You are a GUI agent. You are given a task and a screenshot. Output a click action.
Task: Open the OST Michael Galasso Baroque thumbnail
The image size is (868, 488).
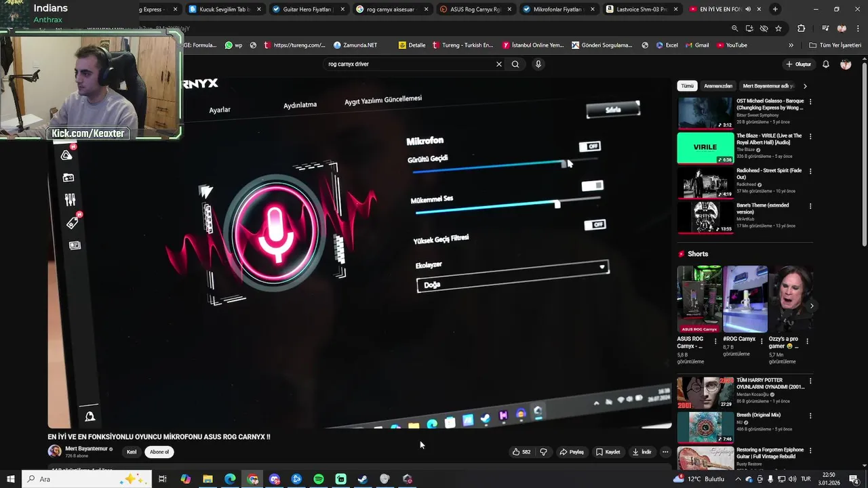705,113
